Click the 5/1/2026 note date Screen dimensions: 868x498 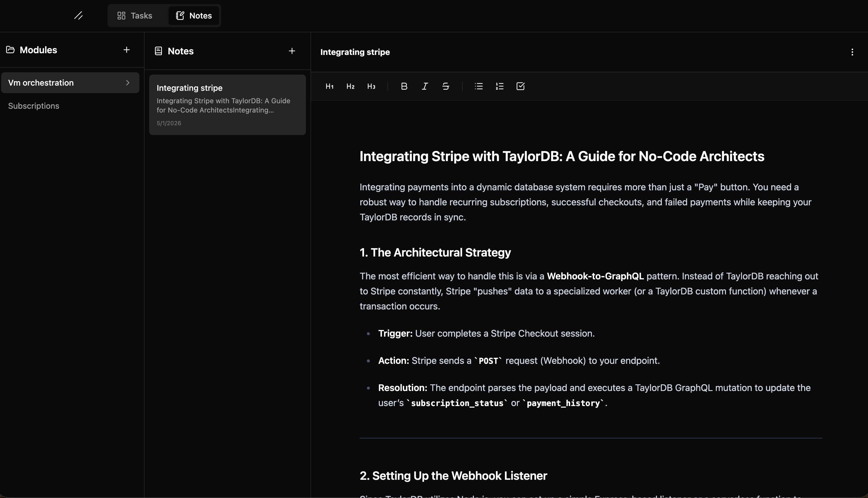tap(169, 123)
